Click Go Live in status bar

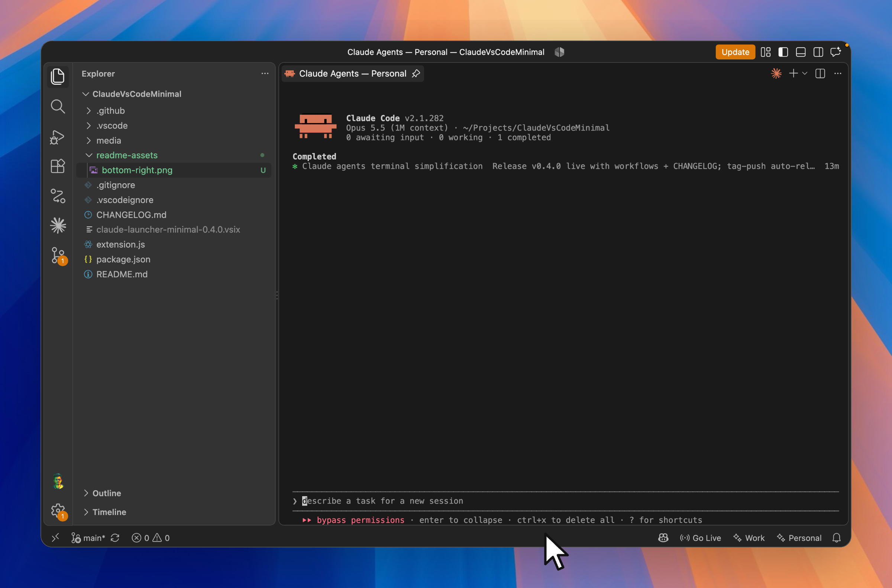tap(700, 538)
